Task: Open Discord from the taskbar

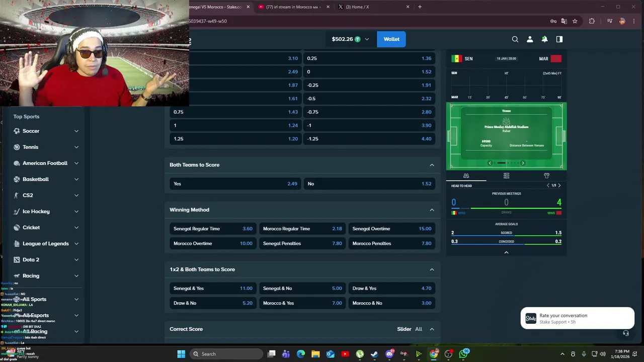Action: tap(389, 354)
